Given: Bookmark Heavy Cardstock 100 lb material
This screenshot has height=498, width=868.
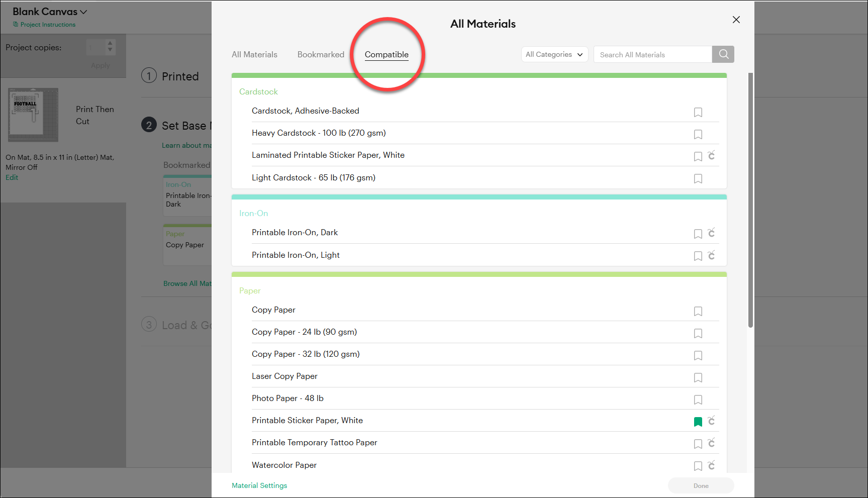Looking at the screenshot, I should (x=698, y=135).
